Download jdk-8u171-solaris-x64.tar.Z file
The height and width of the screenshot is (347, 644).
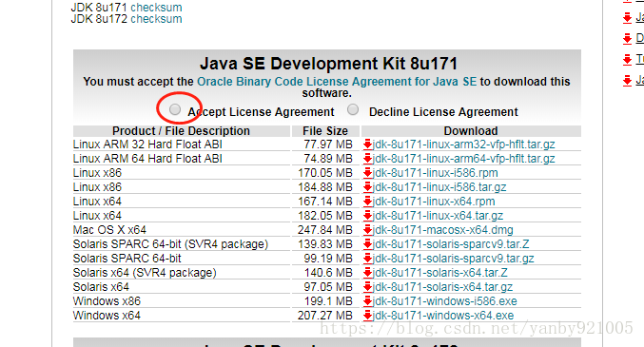point(440,273)
